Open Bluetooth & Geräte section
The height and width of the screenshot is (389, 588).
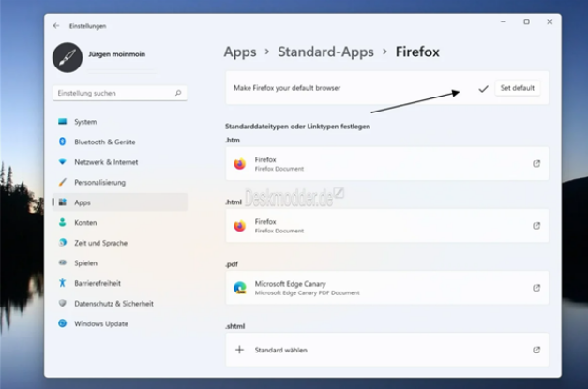(x=120, y=142)
